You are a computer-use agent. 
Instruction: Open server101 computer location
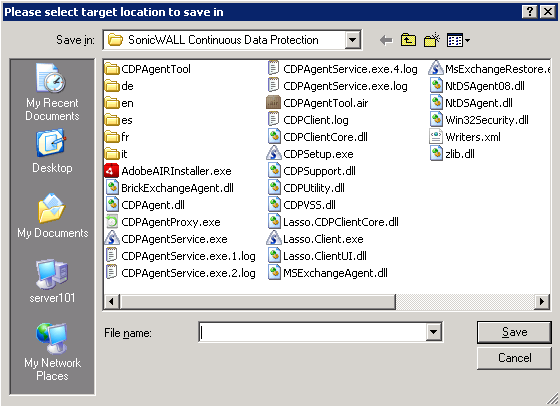52,281
